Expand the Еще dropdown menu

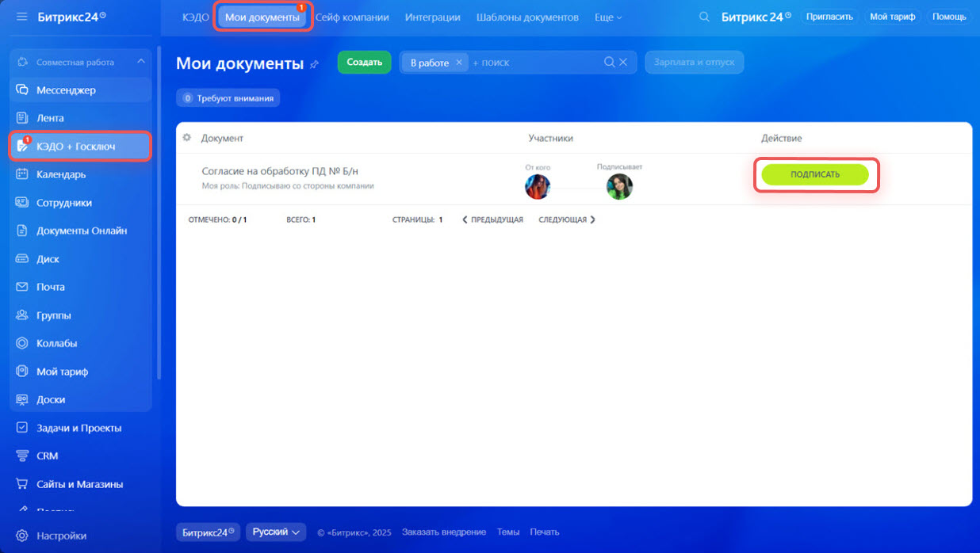(608, 17)
